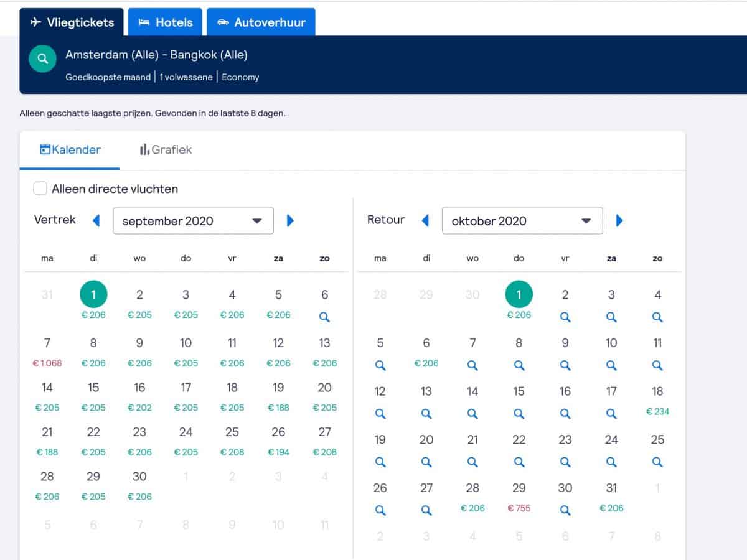This screenshot has width=747, height=560.
Task: Enable the 'Alleen directe vluchten' checkbox
Action: pyautogui.click(x=40, y=189)
